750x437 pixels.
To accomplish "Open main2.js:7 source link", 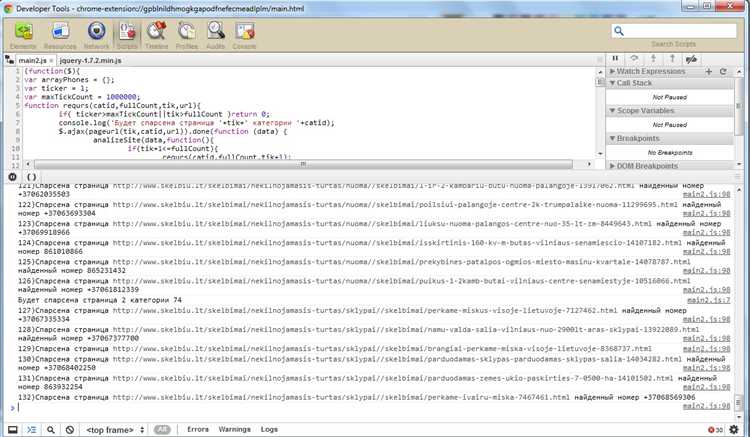I will 708,300.
